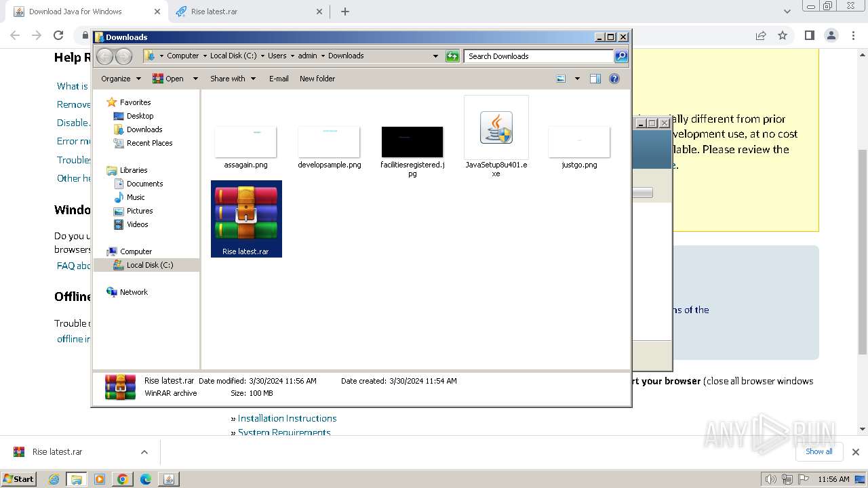Launch Internet Explorer from the taskbar
The height and width of the screenshot is (488, 868).
pyautogui.click(x=54, y=479)
